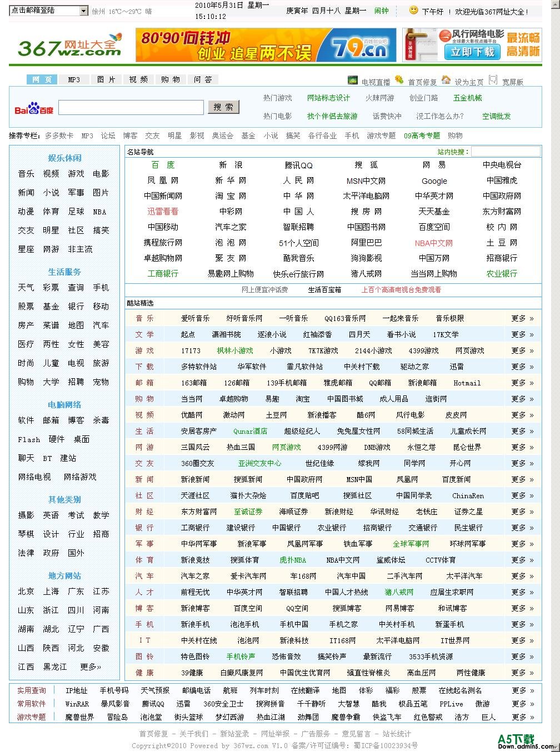Open the 闹钟 link in the header
Viewport: 560px width, 752px height.
[x=382, y=11]
